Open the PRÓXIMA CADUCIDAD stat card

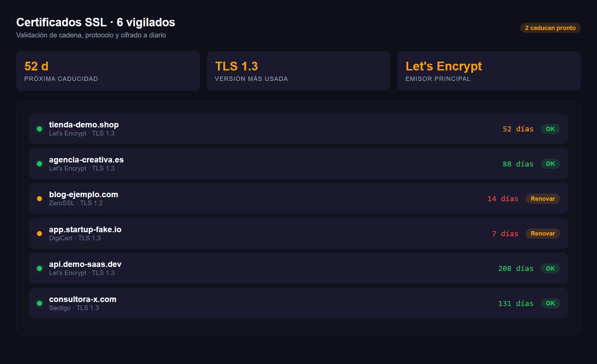click(108, 71)
